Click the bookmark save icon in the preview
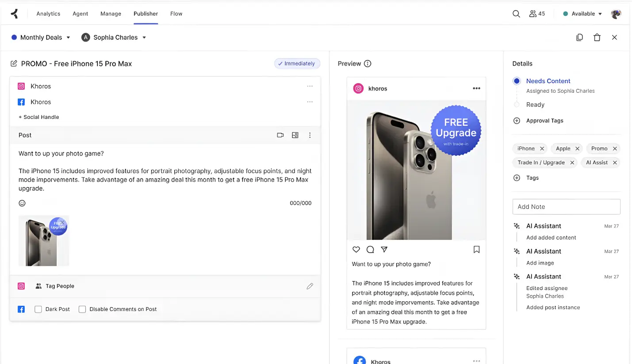Image resolution: width=632 pixels, height=364 pixels. (x=476, y=250)
